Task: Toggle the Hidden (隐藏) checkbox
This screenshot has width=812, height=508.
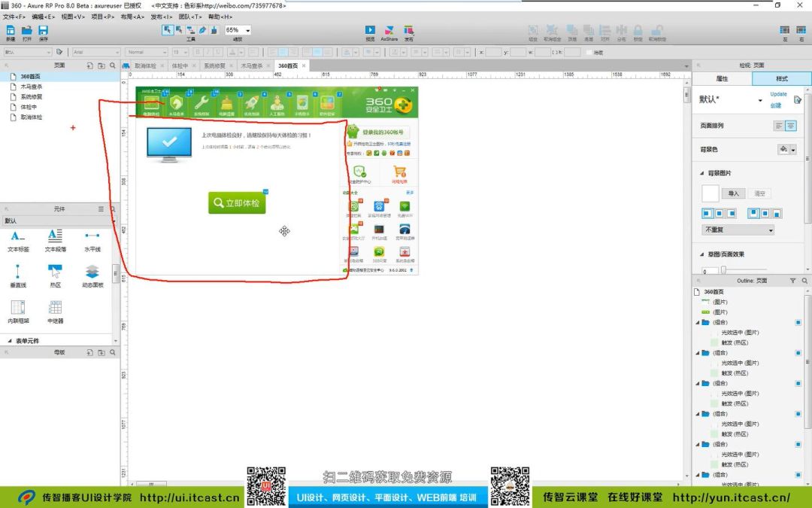Action: pos(589,53)
